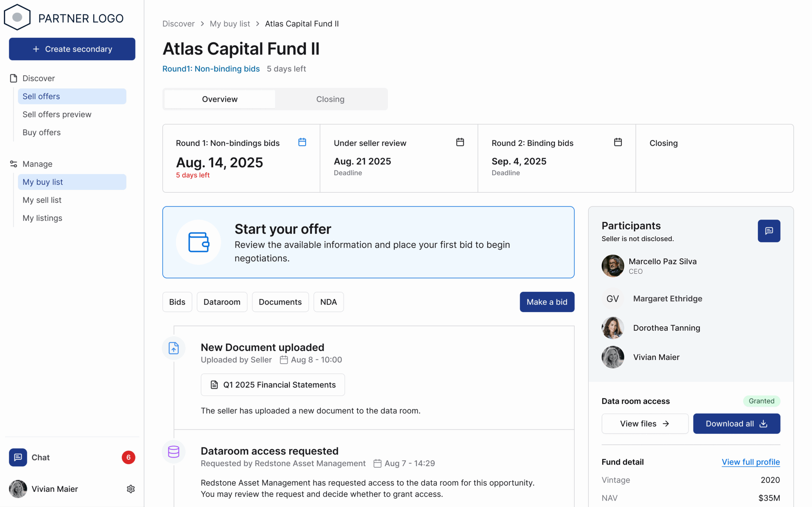812x507 pixels.
Task: Click Create secondary button
Action: point(72,49)
